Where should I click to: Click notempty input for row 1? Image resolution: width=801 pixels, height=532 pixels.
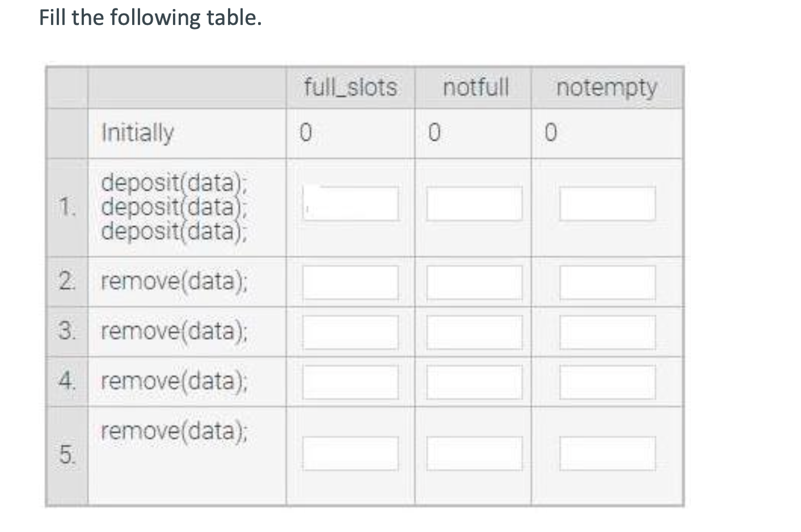point(608,204)
